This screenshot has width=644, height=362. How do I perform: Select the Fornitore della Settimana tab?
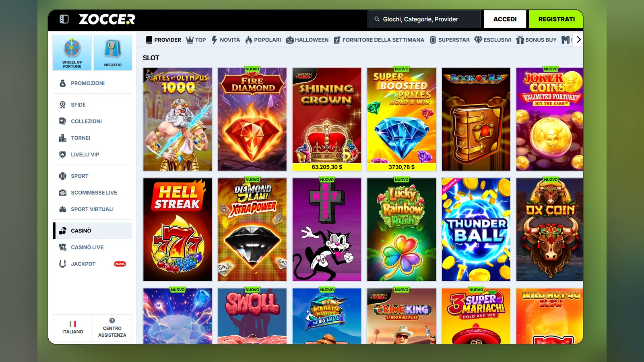point(379,40)
